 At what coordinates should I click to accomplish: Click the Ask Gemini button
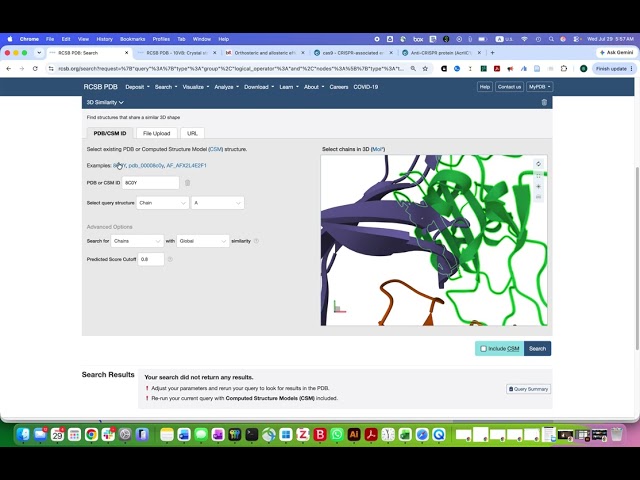coord(616,53)
